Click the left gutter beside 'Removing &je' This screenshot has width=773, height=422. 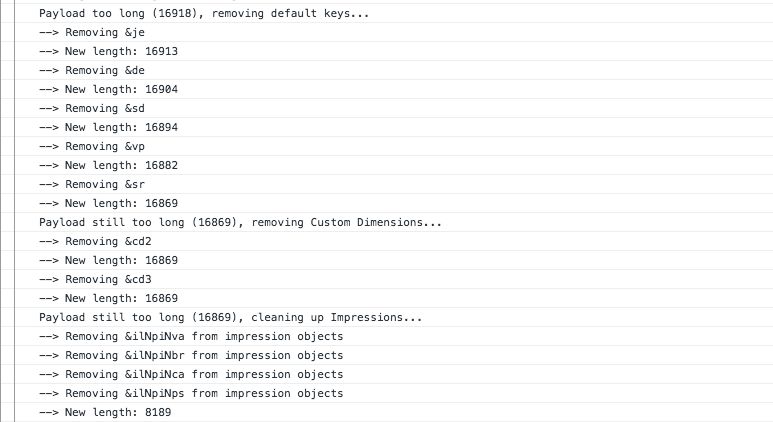point(7,33)
